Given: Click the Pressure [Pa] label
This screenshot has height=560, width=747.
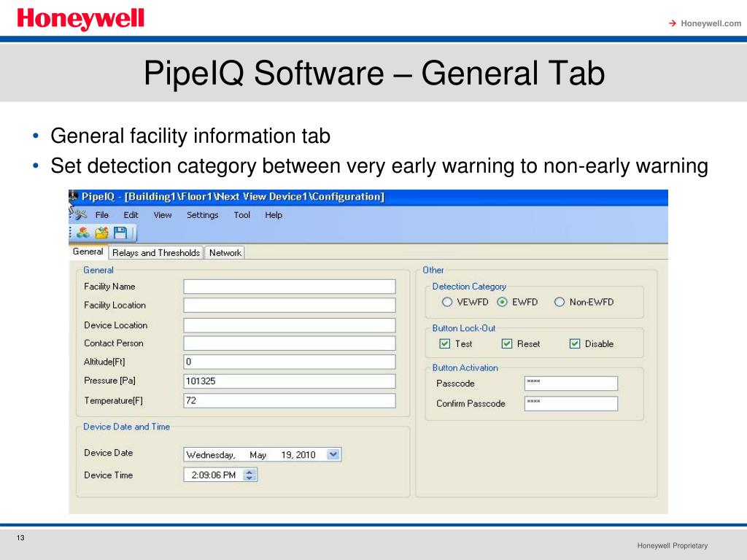Looking at the screenshot, I should (x=109, y=381).
